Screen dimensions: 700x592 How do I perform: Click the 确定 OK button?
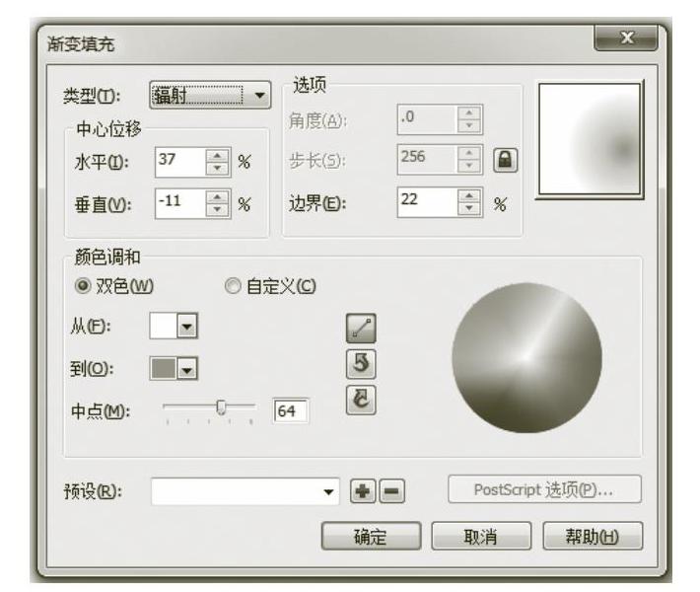tap(371, 536)
